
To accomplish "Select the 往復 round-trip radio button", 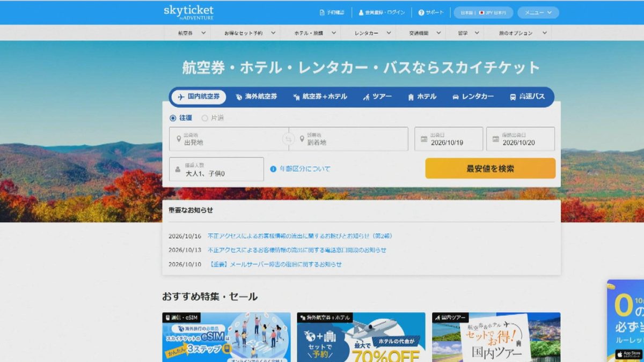I will (x=173, y=118).
